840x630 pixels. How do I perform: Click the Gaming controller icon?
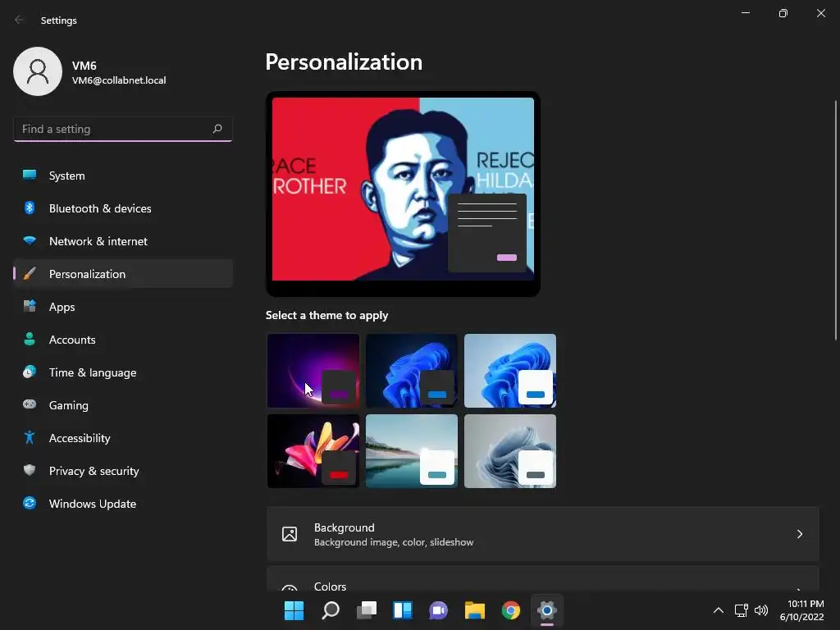click(x=30, y=404)
